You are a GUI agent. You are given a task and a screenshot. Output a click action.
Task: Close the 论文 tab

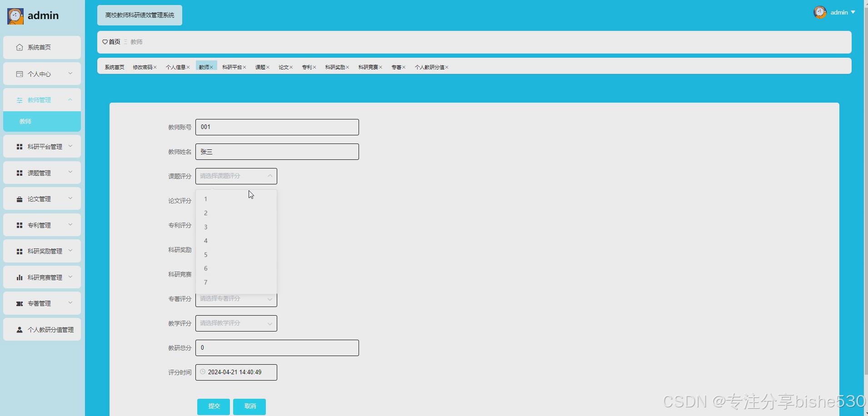[x=291, y=67]
